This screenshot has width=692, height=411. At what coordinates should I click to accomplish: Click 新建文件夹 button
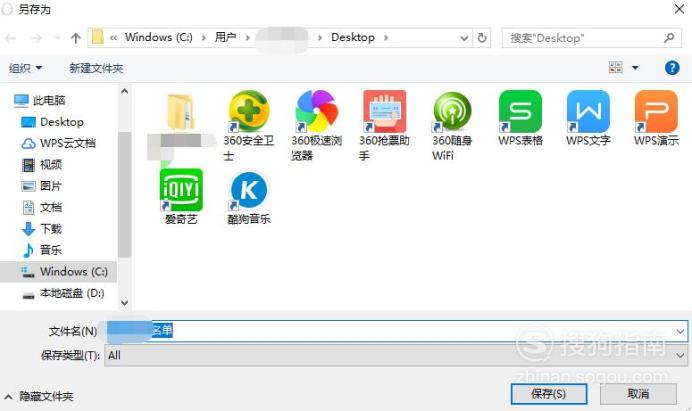pyautogui.click(x=96, y=68)
